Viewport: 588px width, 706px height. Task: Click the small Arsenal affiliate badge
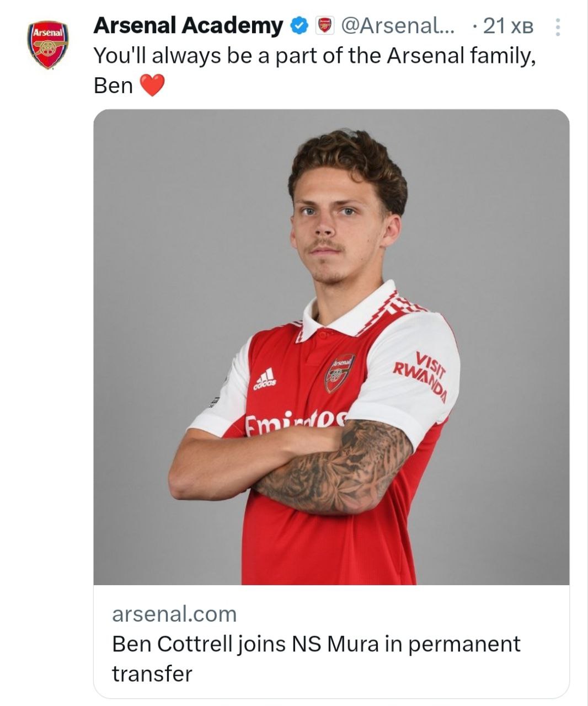(324, 25)
